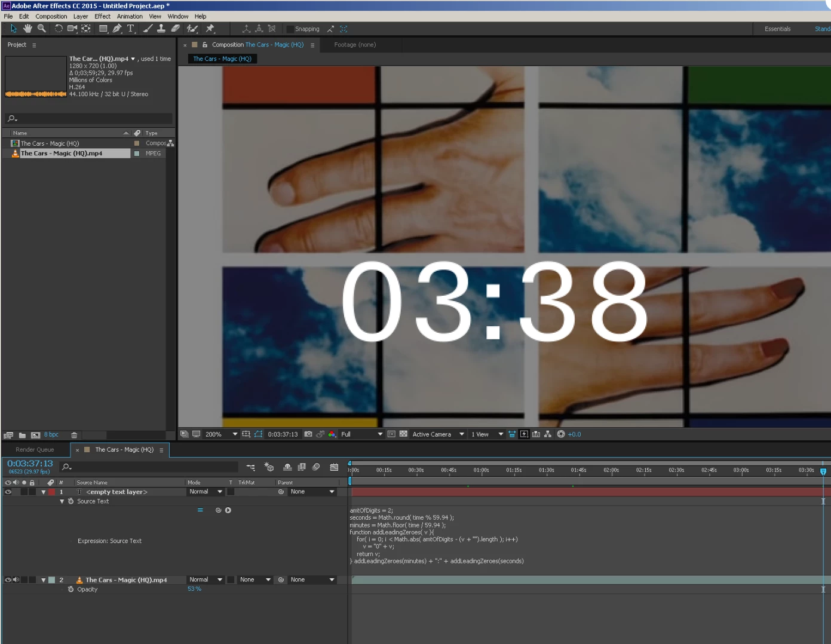Open Composition Mini-Flowchart in timeline
The image size is (831, 644).
tap(251, 467)
